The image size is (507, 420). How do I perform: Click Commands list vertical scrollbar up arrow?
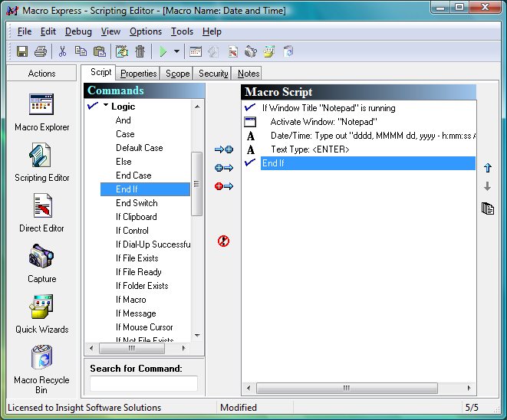coord(197,107)
